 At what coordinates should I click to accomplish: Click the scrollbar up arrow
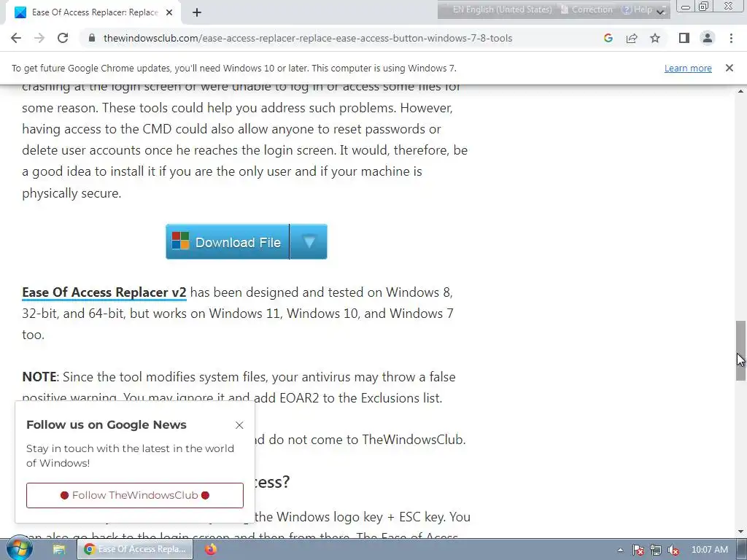(740, 91)
